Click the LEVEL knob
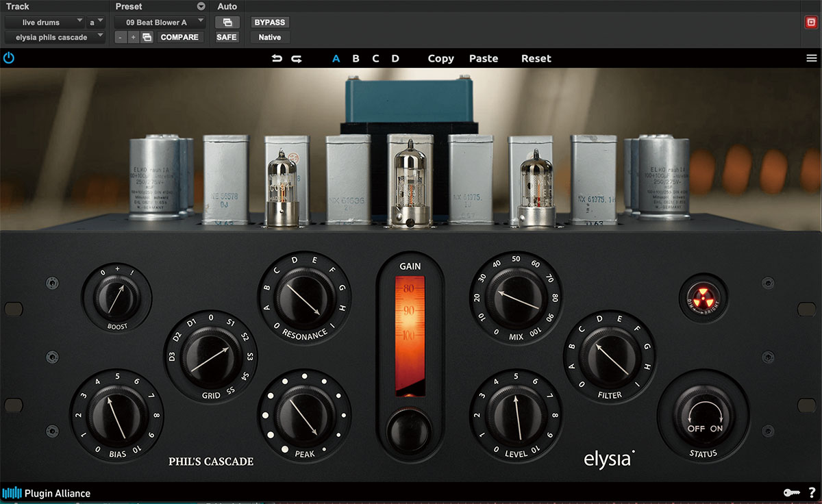 (x=517, y=416)
